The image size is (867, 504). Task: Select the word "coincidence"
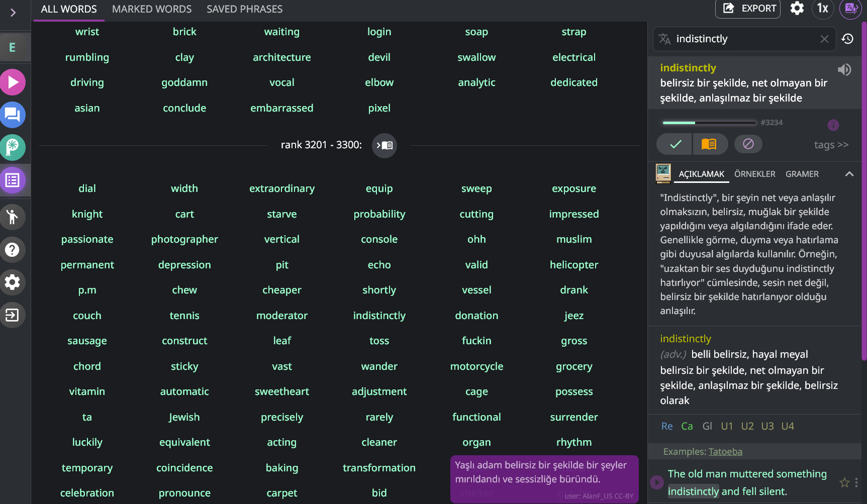click(184, 468)
